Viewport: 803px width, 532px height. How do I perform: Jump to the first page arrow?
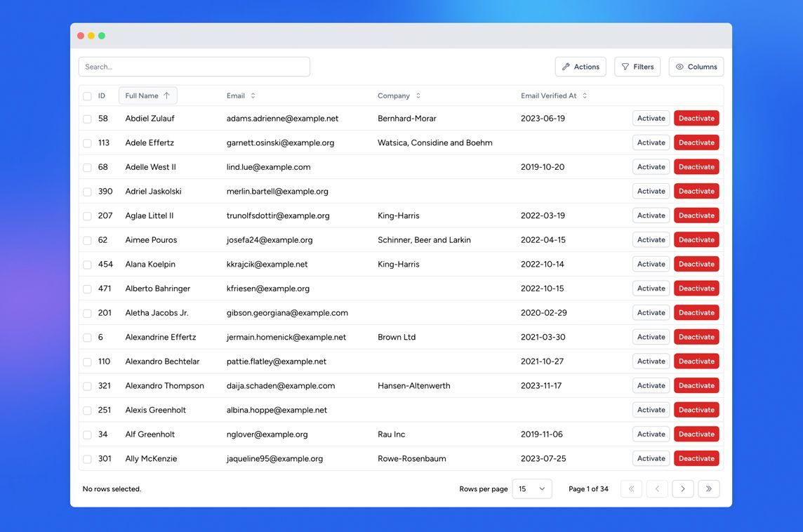(632, 488)
